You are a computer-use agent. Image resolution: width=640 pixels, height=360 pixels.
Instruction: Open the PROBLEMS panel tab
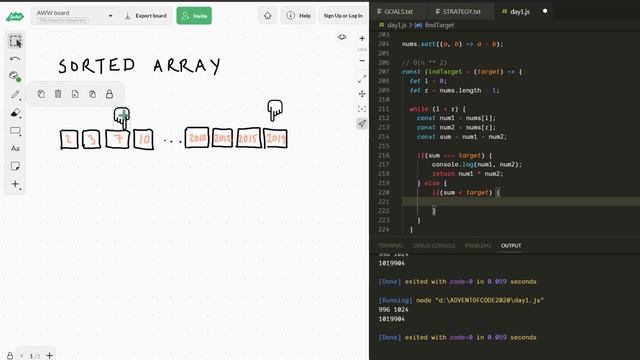click(x=478, y=246)
